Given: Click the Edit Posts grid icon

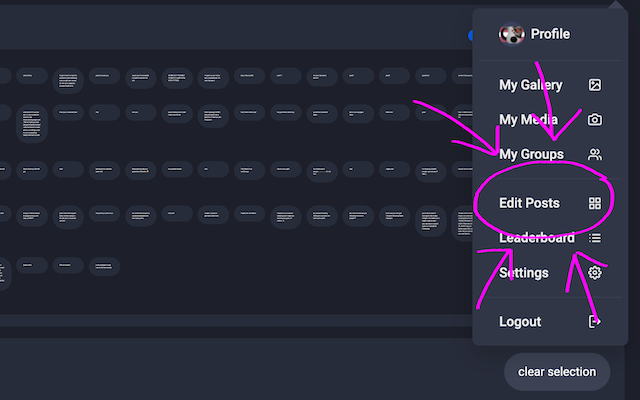Looking at the screenshot, I should [x=595, y=203].
